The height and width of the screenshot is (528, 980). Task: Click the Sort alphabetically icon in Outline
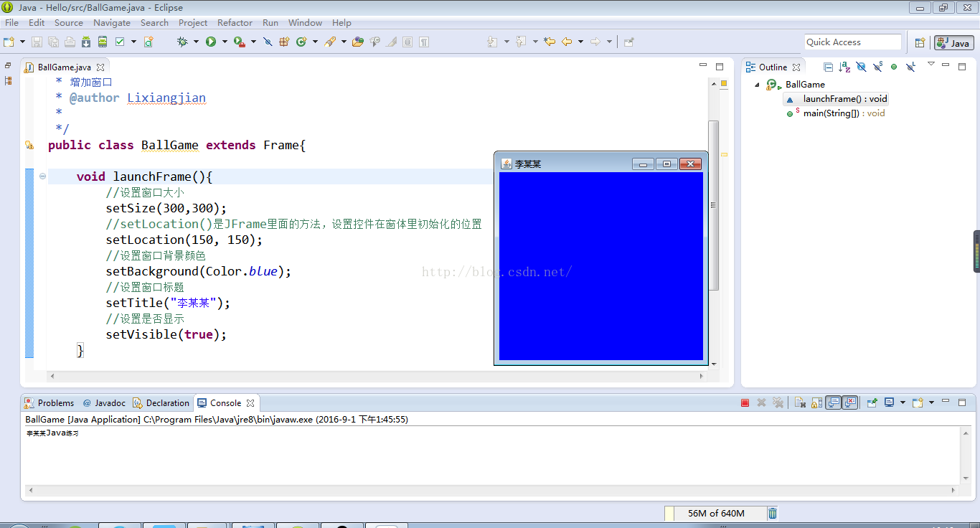[x=844, y=67]
